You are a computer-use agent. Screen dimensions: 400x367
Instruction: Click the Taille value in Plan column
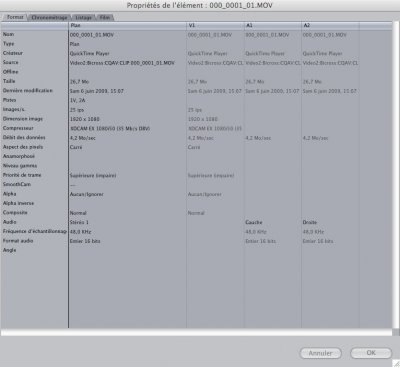pyautogui.click(x=79, y=82)
